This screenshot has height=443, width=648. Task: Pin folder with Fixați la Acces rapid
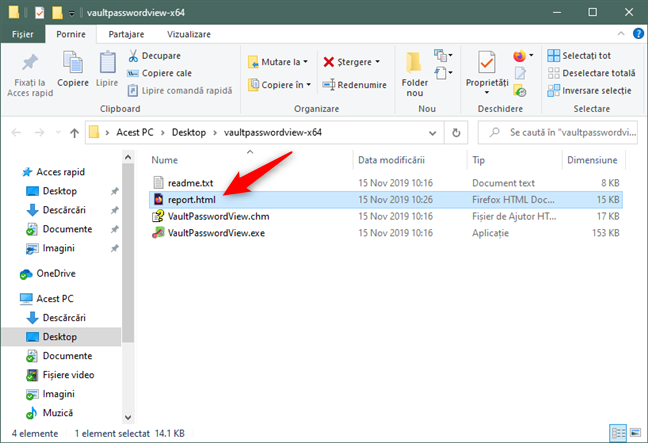coord(30,74)
